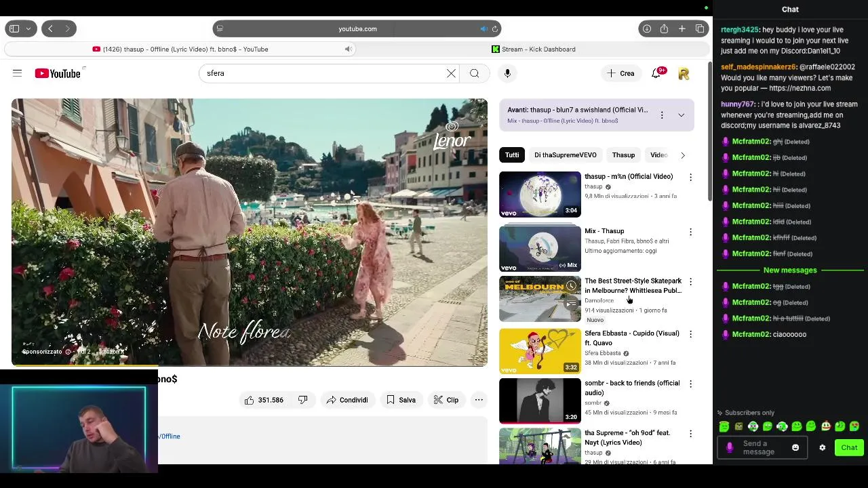Open options for Sfera Ebbasta - Cupido video
868x488 pixels.
coord(690,334)
